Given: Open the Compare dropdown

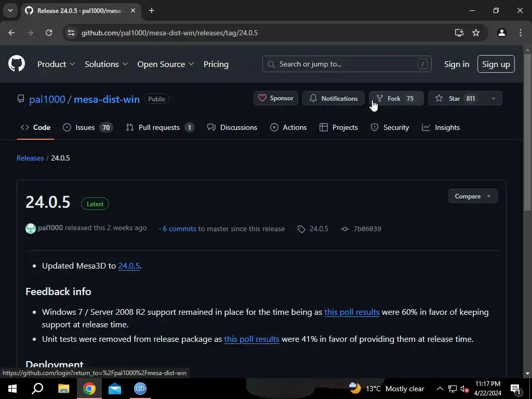Looking at the screenshot, I should point(473,196).
